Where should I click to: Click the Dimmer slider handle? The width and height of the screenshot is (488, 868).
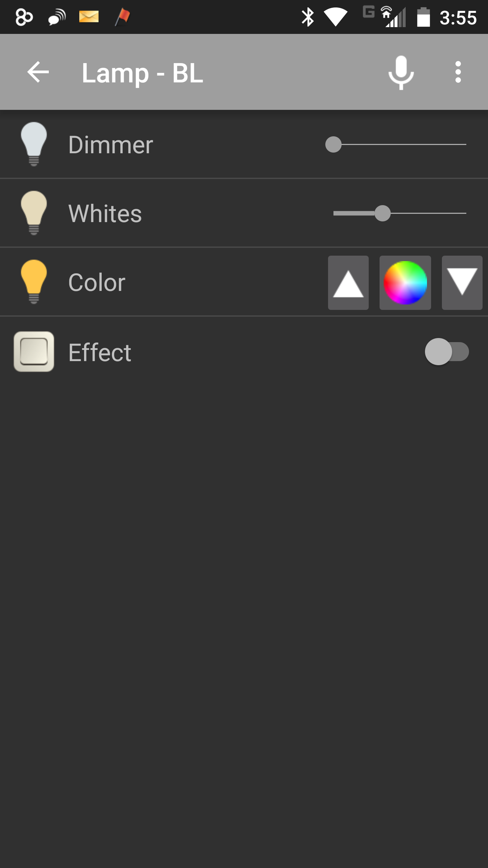click(333, 144)
